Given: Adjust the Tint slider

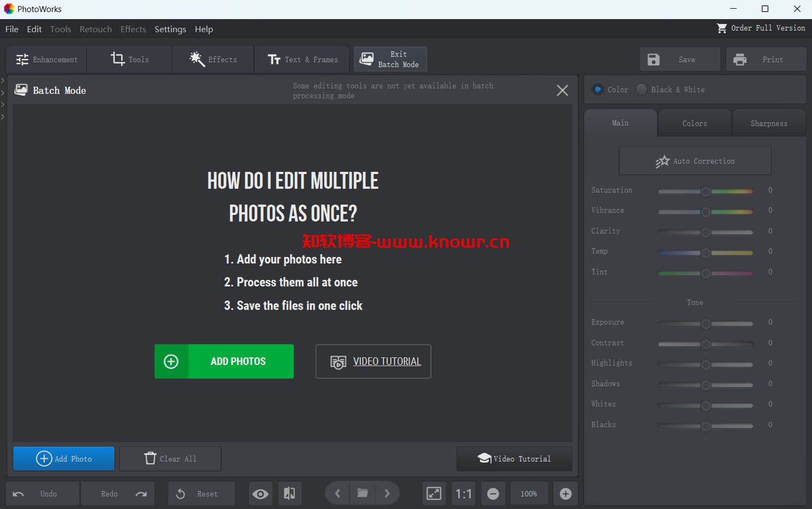Looking at the screenshot, I should click(x=706, y=273).
